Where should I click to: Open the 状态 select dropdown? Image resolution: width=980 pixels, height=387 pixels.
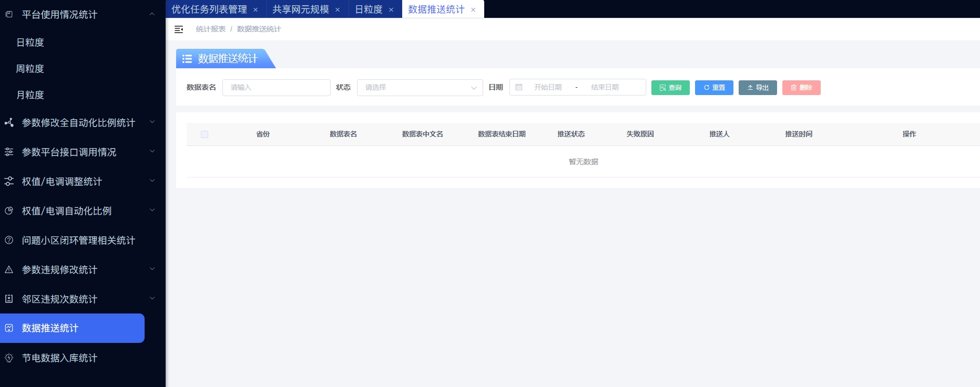coord(420,88)
